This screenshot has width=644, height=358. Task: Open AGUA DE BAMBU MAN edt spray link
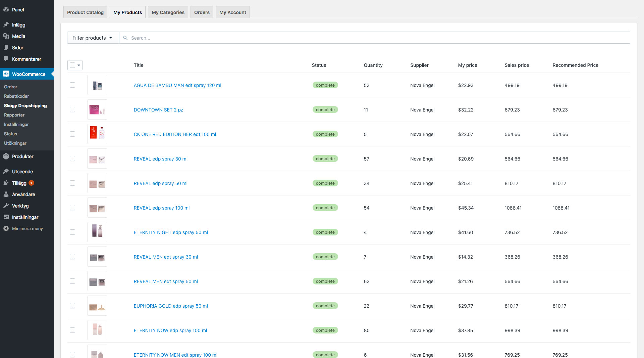177,85
